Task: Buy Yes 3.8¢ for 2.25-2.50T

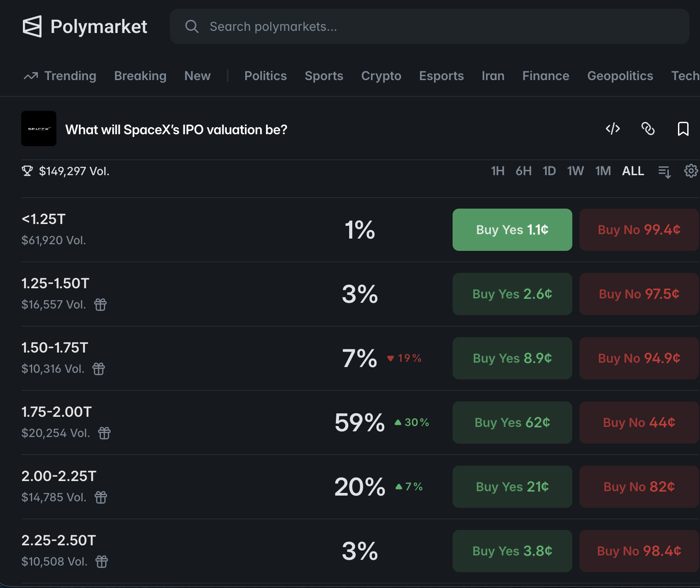Action: [x=512, y=551]
